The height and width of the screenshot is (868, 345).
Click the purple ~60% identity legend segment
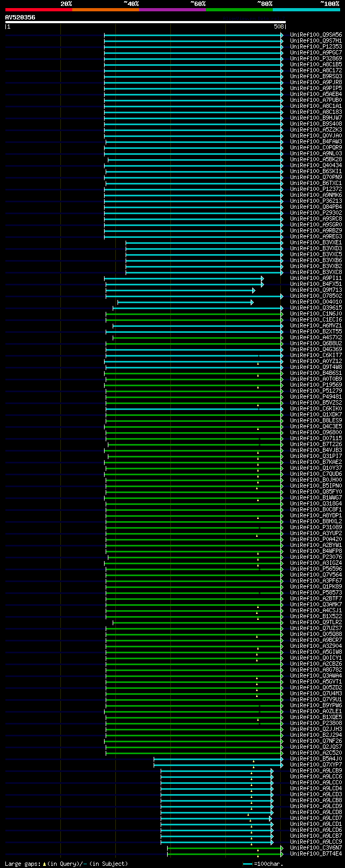pyautogui.click(x=172, y=10)
